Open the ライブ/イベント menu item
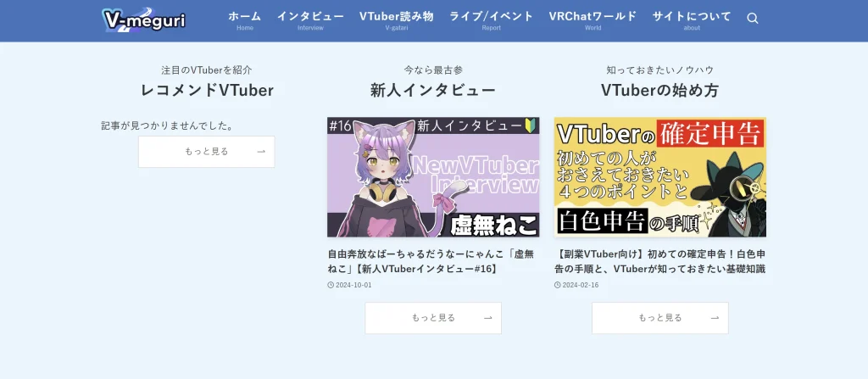The image size is (868, 379). click(491, 20)
